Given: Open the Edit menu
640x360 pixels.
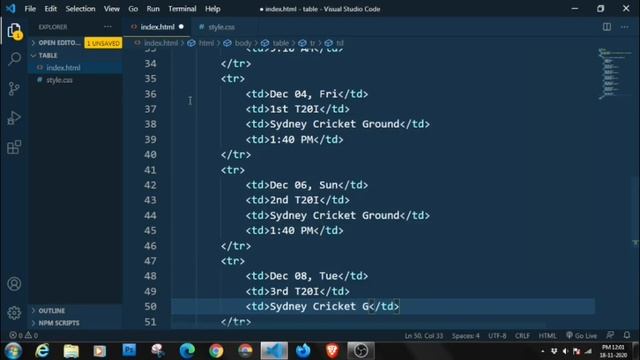Looking at the screenshot, I should click(51, 9).
